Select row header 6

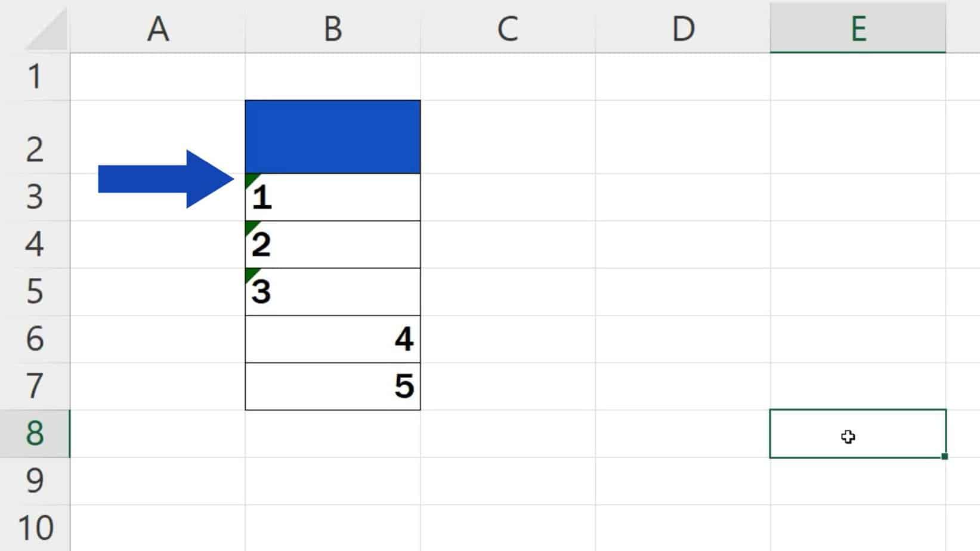36,340
